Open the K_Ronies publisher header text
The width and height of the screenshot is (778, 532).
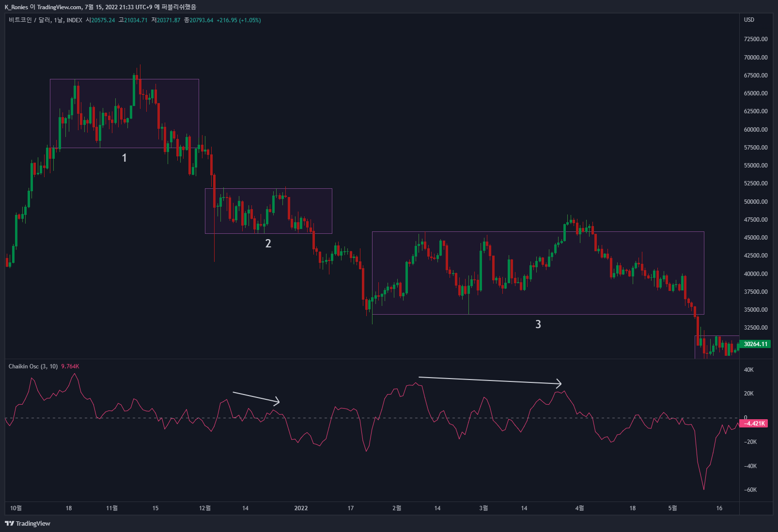[x=100, y=7]
